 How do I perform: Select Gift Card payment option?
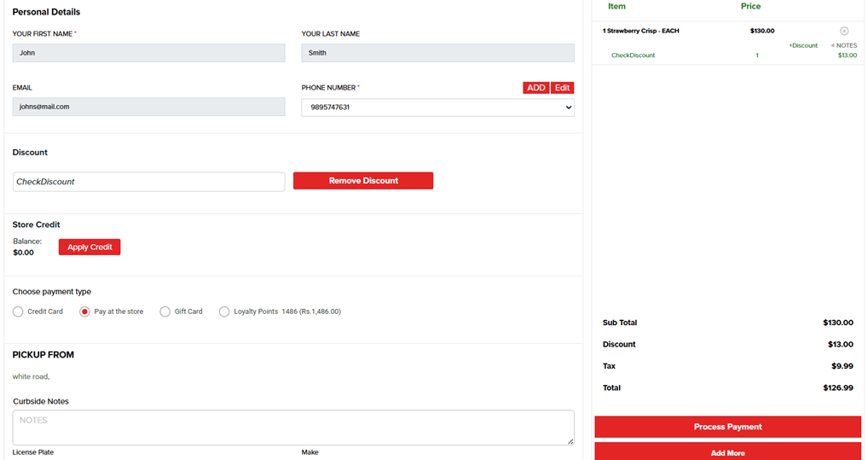(165, 312)
